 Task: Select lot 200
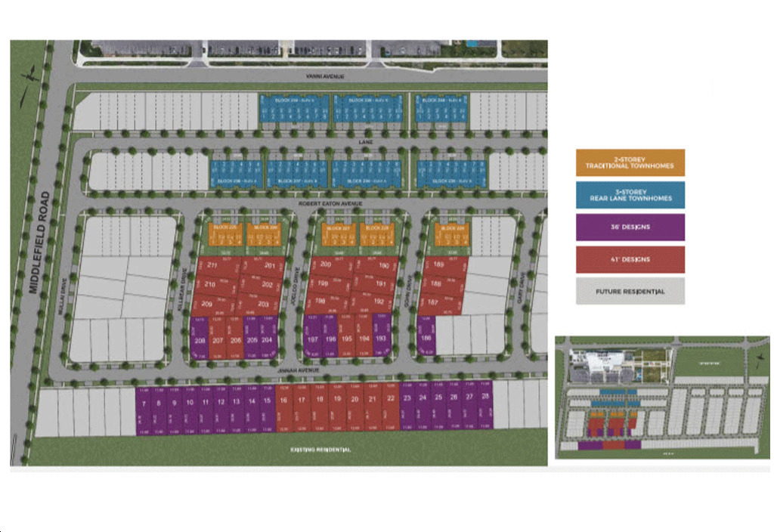click(x=326, y=265)
